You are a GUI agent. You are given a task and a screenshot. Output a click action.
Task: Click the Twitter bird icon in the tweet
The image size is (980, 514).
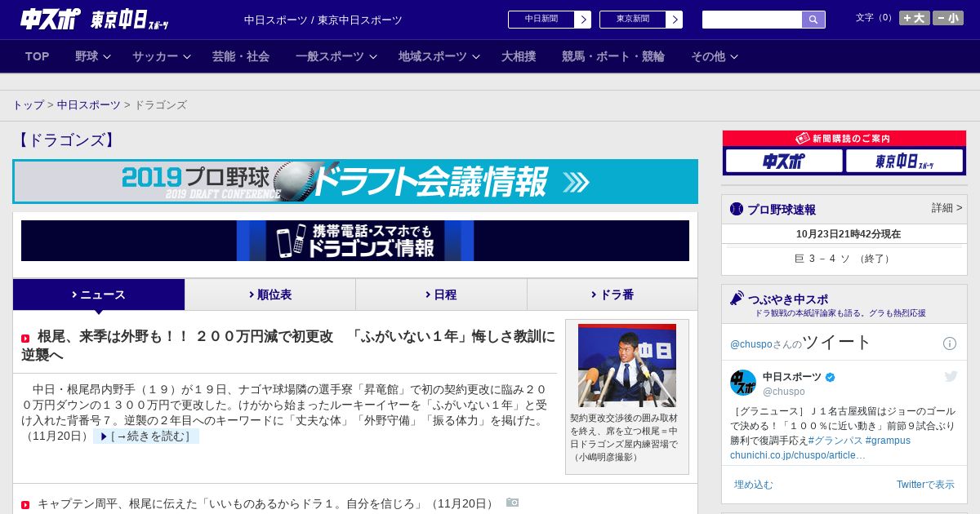pos(951,376)
